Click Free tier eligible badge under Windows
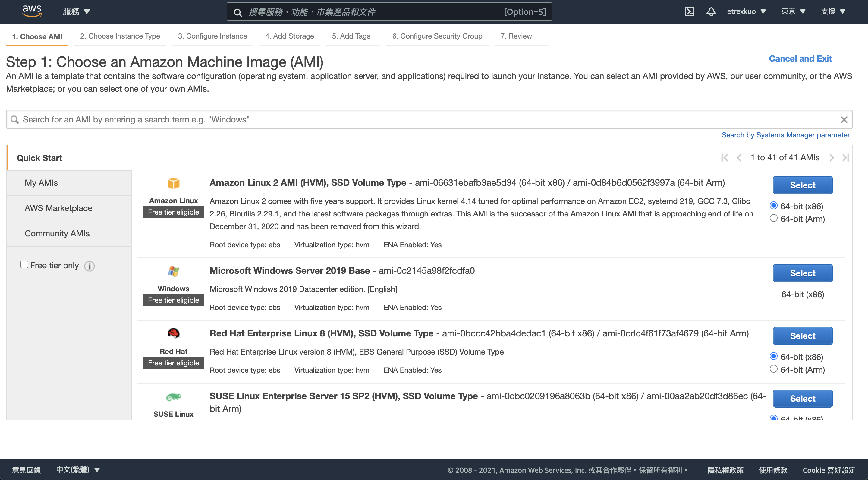 [174, 300]
